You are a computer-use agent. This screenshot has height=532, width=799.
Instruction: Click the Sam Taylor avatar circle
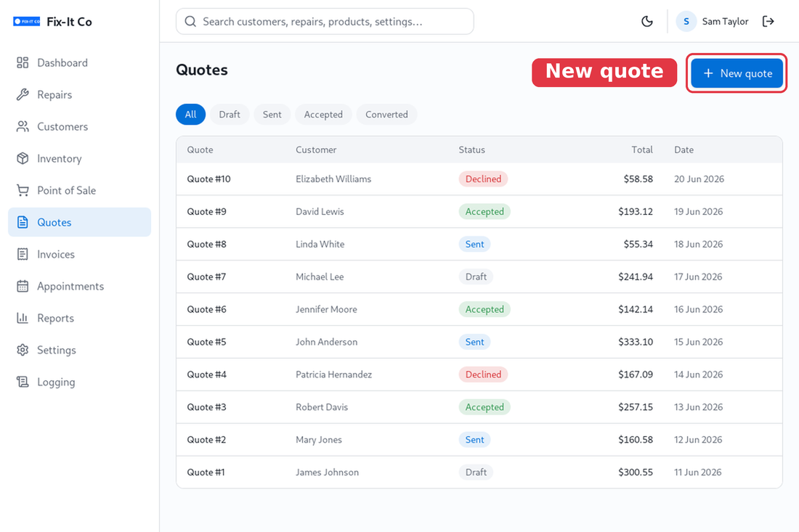(686, 21)
